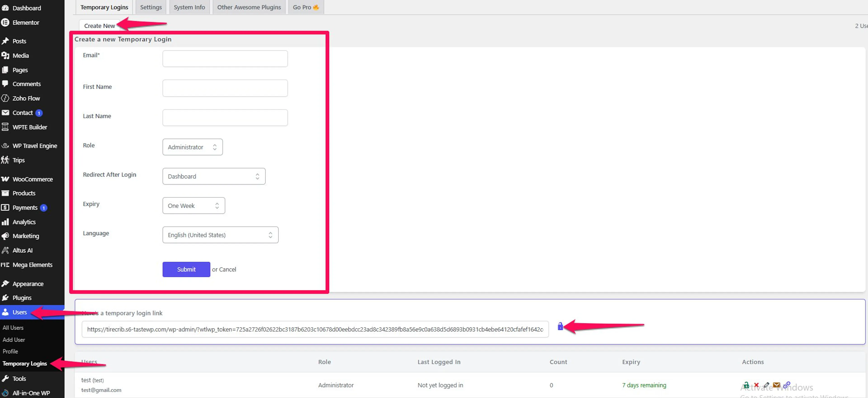Switch to the Settings tab
This screenshot has width=868, height=398.
coord(151,7)
